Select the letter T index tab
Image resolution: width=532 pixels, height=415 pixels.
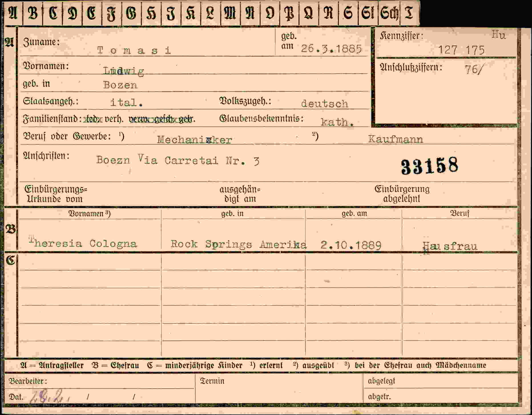[x=409, y=13]
